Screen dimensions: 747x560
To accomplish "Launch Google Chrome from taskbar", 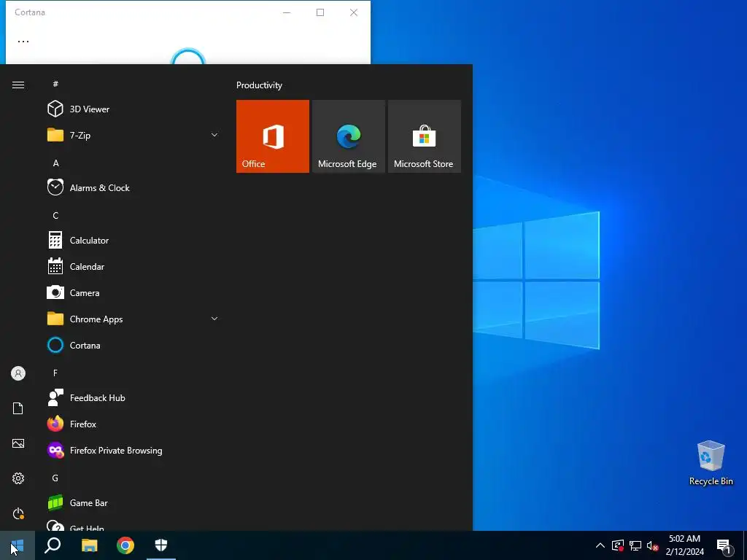I will pyautogui.click(x=125, y=545).
